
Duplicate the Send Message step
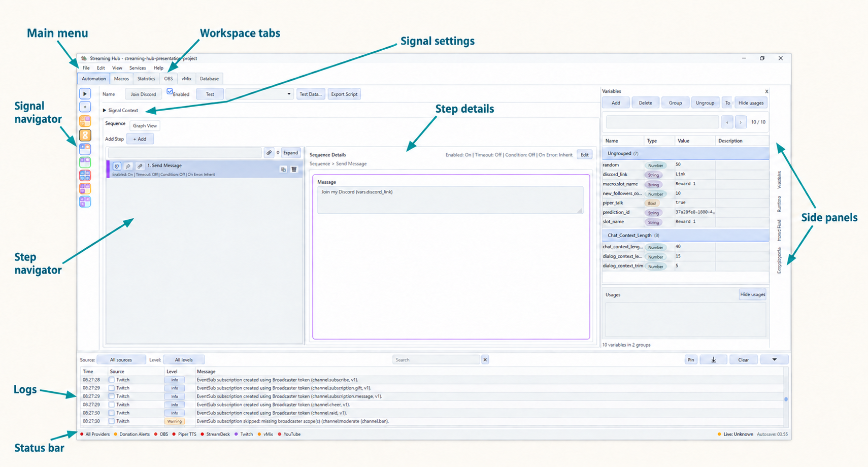pyautogui.click(x=283, y=170)
